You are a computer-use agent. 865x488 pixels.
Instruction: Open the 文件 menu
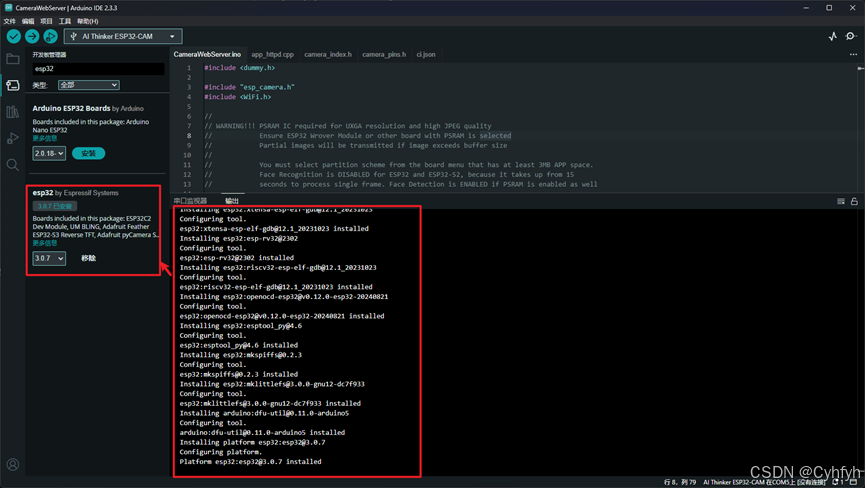coord(9,21)
